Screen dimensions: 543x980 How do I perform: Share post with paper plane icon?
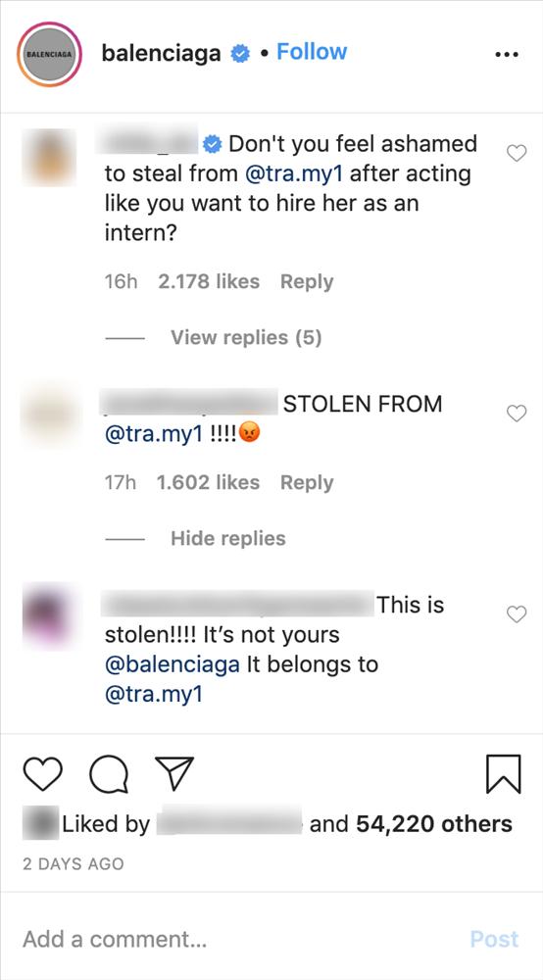[174, 774]
